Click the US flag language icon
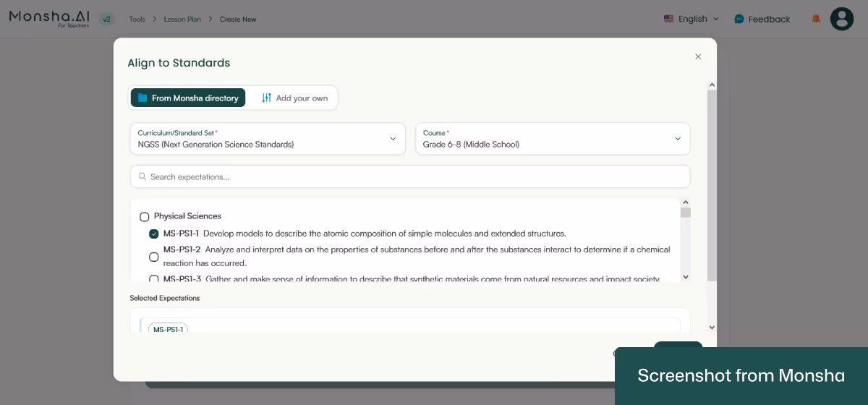Screen dimensions: 868x405 click(669, 19)
